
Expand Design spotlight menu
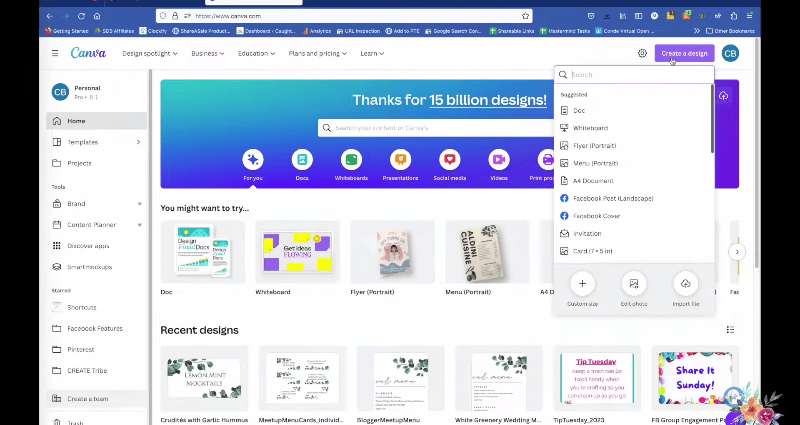click(149, 53)
